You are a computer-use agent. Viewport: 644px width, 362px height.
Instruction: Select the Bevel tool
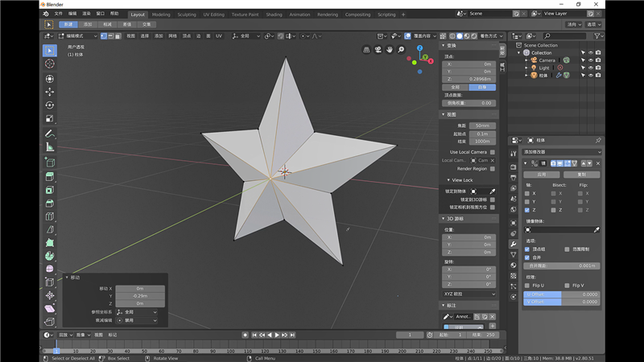(50, 204)
